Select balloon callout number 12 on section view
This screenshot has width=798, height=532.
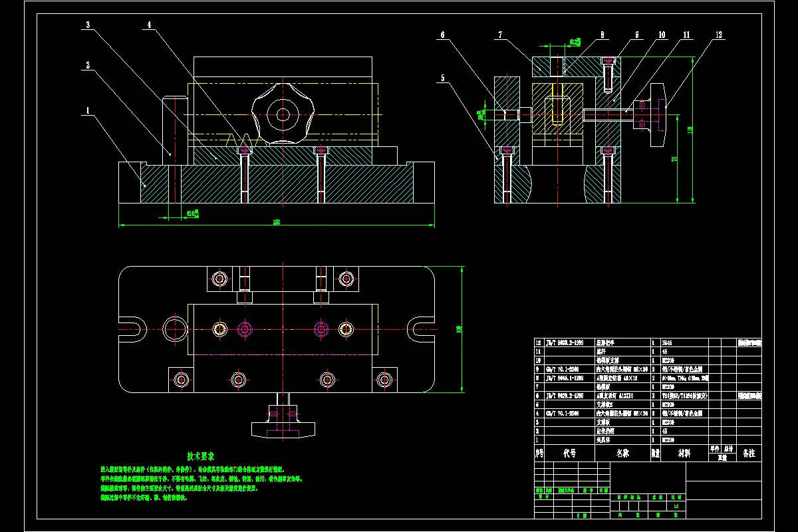[719, 35]
